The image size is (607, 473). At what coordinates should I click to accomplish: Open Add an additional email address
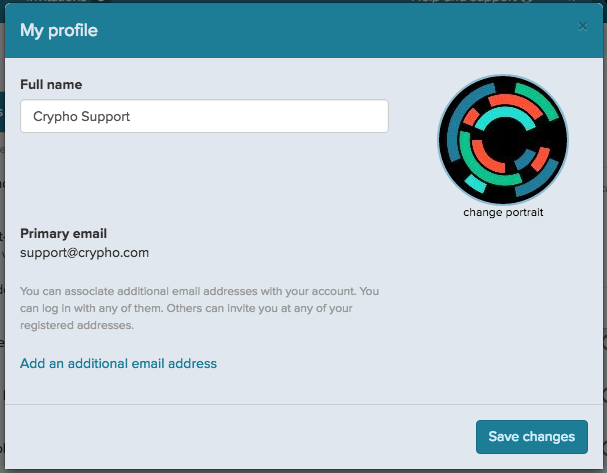(118, 363)
